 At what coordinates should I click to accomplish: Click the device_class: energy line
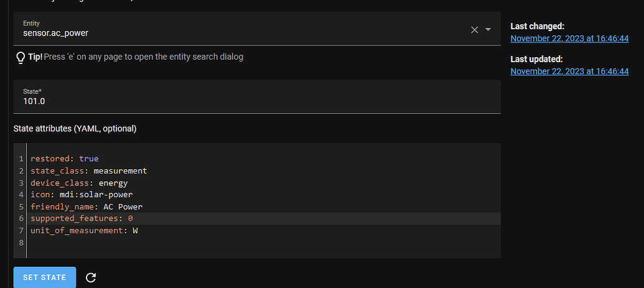pyautogui.click(x=79, y=183)
